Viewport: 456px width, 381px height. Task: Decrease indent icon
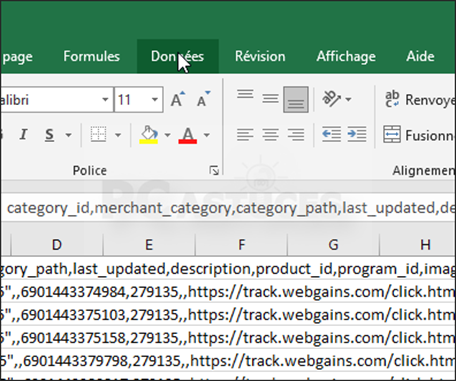click(x=331, y=134)
